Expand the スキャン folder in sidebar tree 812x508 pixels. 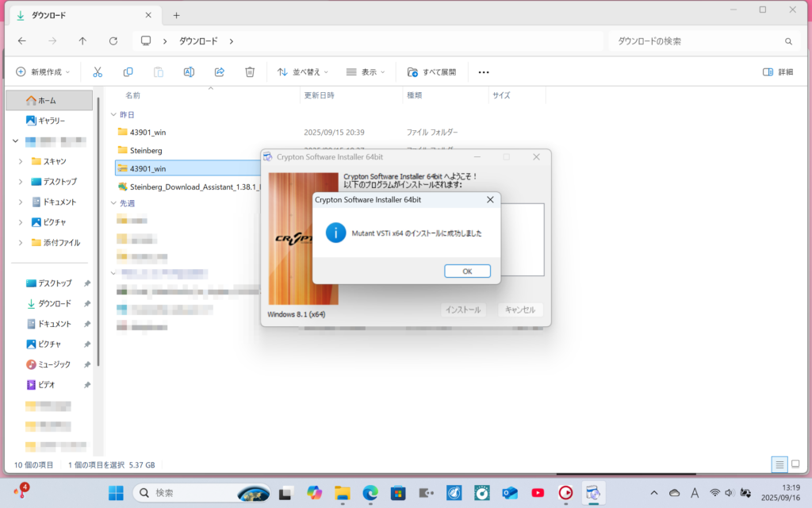(21, 161)
